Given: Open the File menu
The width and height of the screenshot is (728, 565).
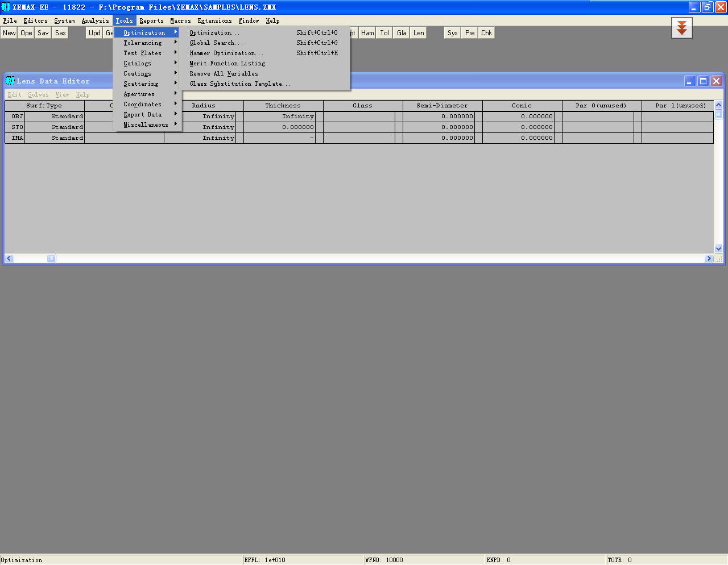Looking at the screenshot, I should [10, 21].
